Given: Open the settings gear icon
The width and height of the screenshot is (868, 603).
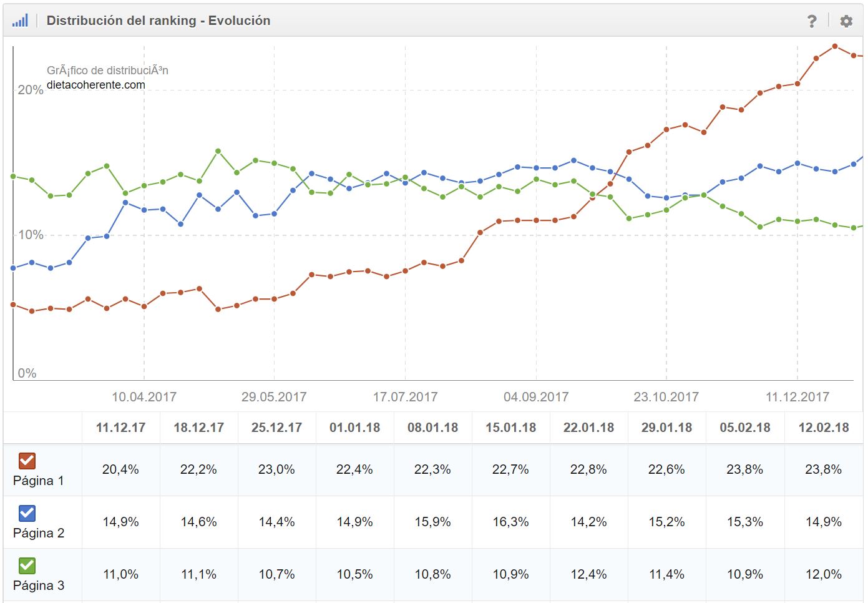Looking at the screenshot, I should click(x=846, y=21).
